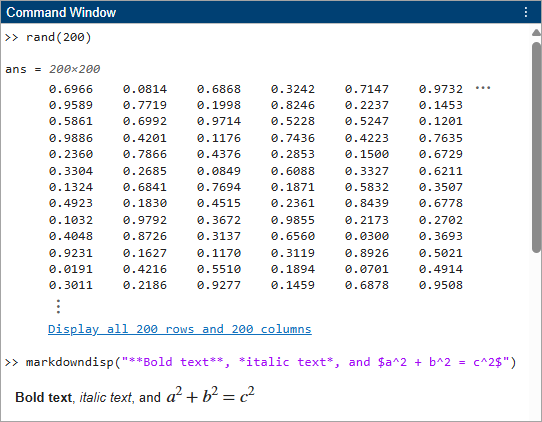This screenshot has width=542, height=422.
Task: Click the scrollbar up arrow
Action: (x=536, y=33)
